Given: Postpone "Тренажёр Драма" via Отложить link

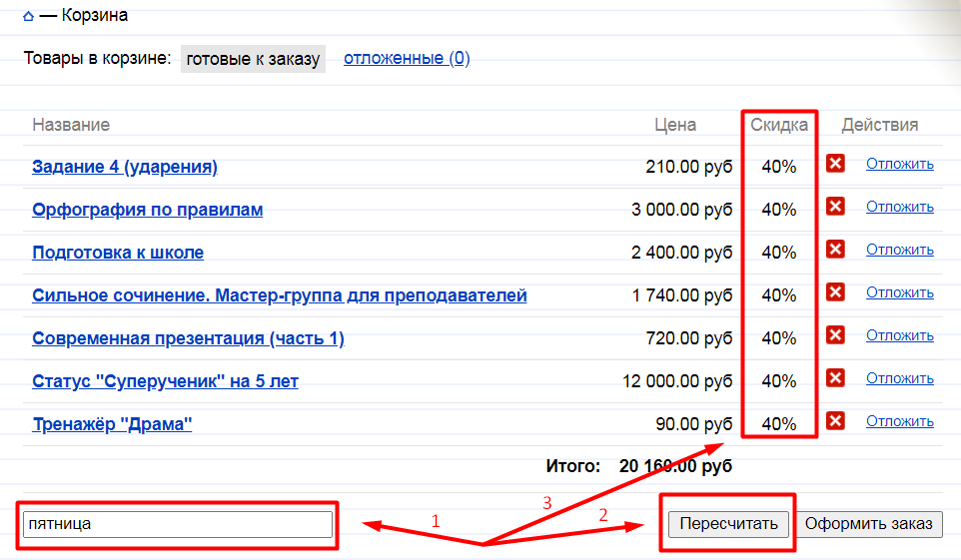Looking at the screenshot, I should (899, 421).
